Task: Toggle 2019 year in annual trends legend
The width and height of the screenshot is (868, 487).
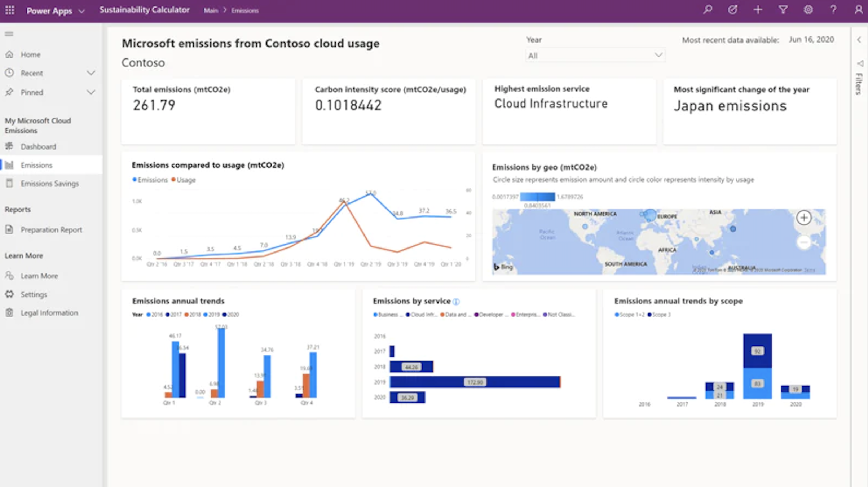Action: pos(212,315)
